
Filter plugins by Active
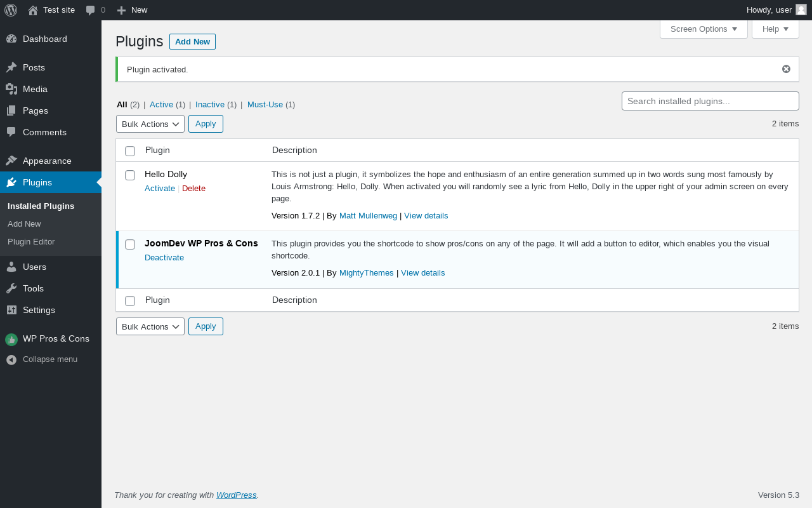point(161,105)
